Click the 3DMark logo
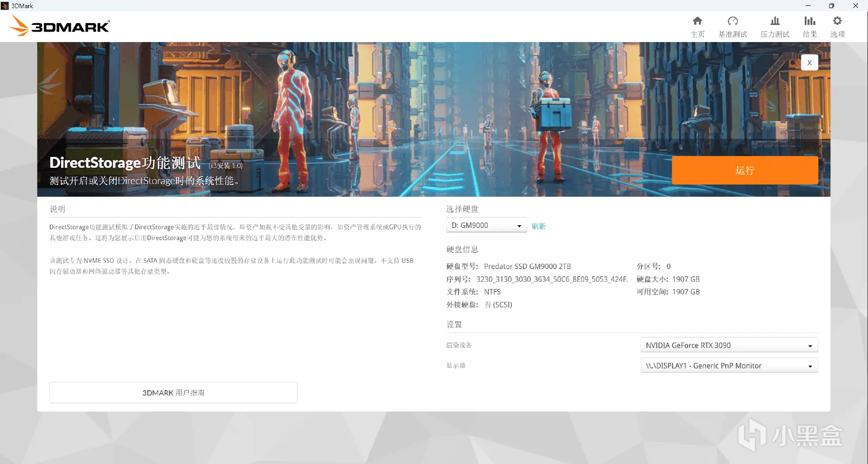Screen dimensions: 868x464 [x=59, y=26]
